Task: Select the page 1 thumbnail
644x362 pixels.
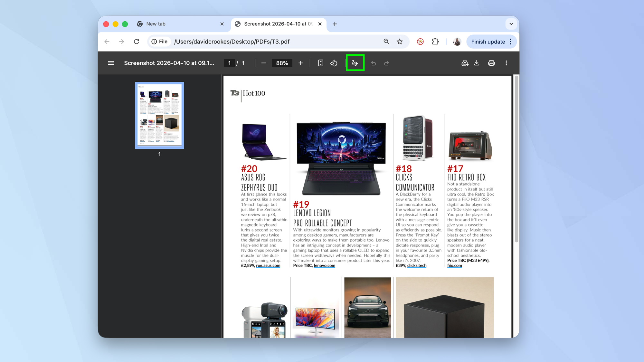Action: [159, 115]
